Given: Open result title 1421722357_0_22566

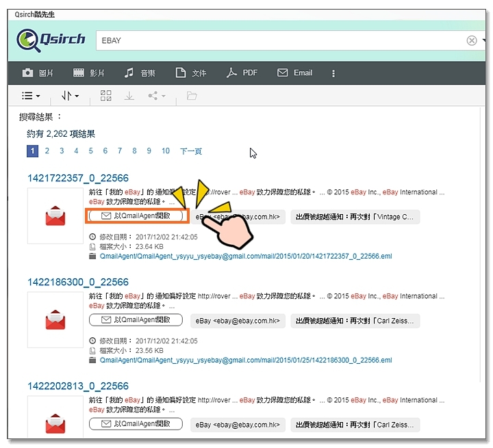Looking at the screenshot, I should tap(78, 178).
